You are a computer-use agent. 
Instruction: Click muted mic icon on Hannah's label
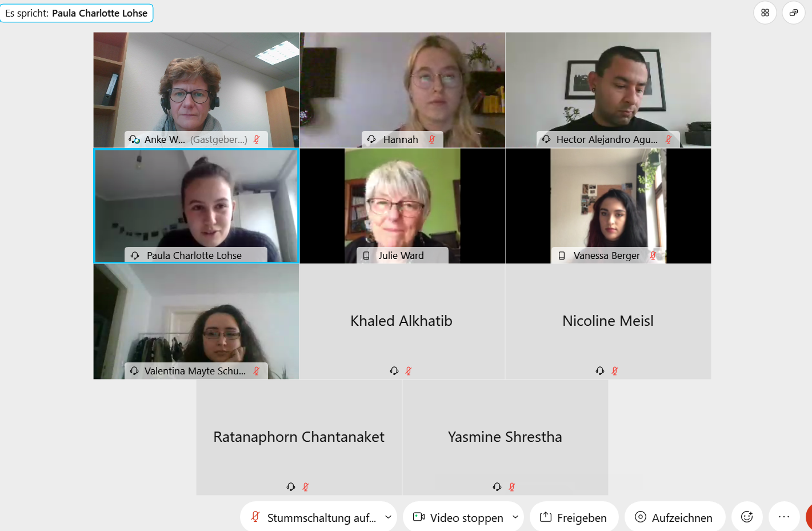click(432, 139)
